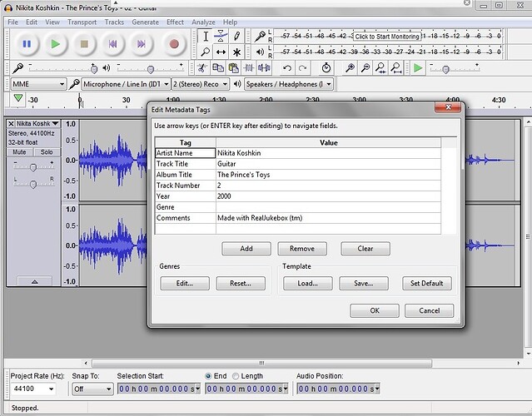Open the File menu
This screenshot has width=532, height=416.
click(x=12, y=22)
